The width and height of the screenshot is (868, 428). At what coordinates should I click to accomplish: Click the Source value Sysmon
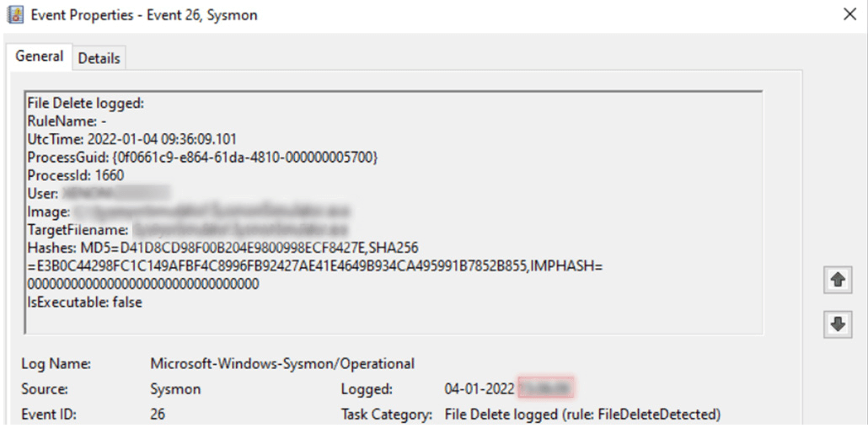(x=175, y=389)
